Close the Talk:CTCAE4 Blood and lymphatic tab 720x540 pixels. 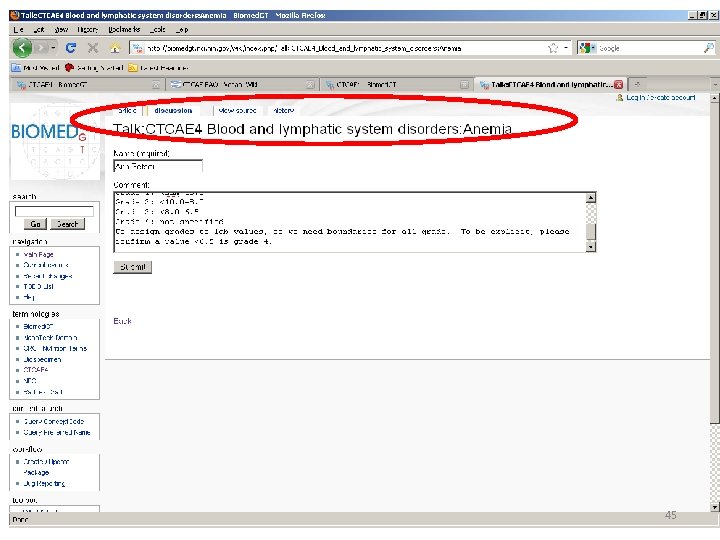point(619,84)
